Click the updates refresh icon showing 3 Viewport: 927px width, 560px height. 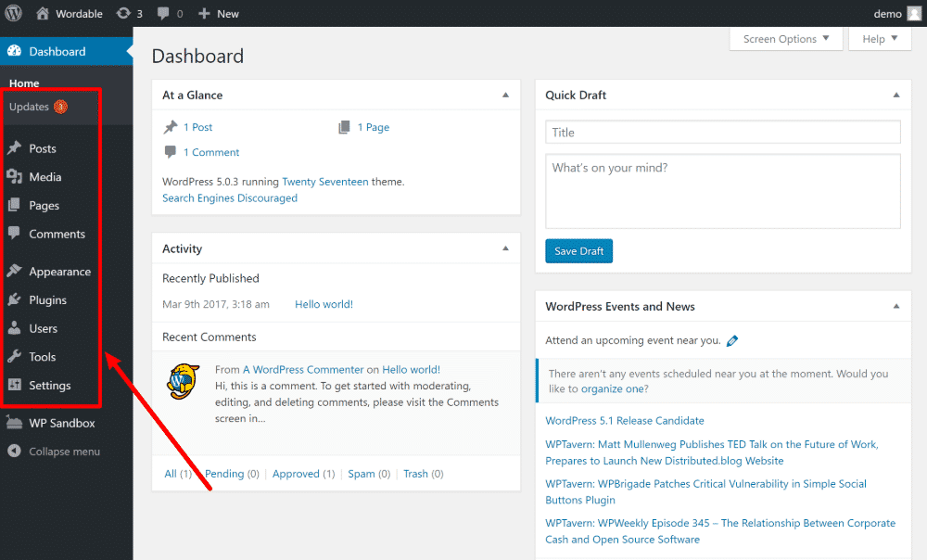[123, 13]
